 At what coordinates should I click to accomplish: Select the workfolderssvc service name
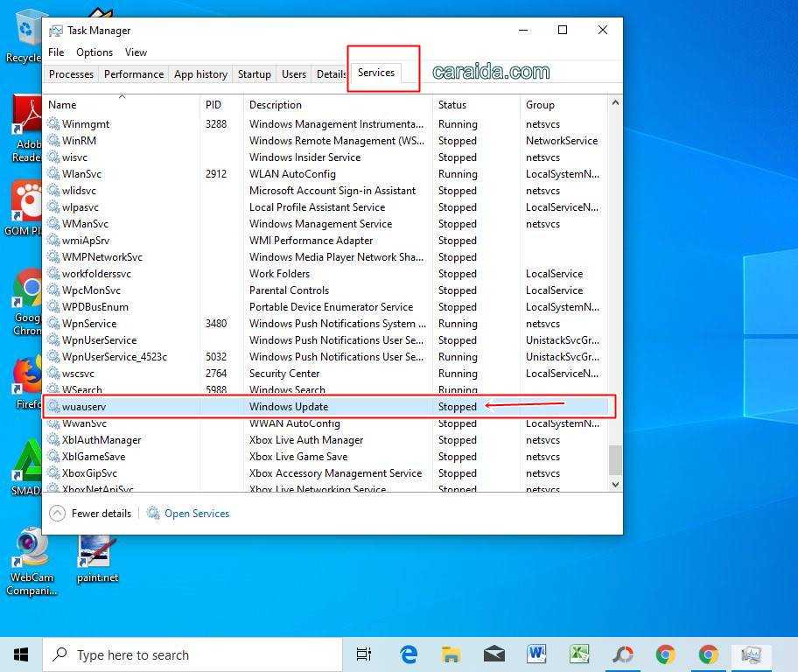[97, 273]
